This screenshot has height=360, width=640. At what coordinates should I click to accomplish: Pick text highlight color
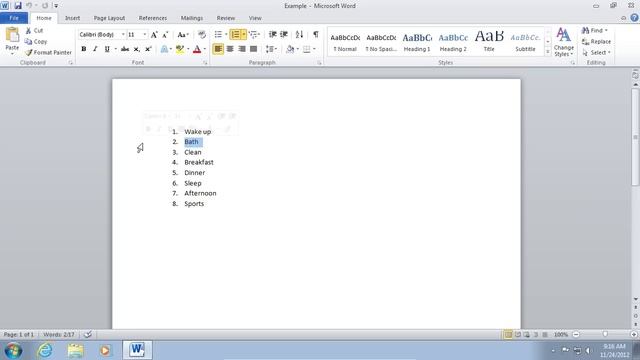(x=180, y=49)
